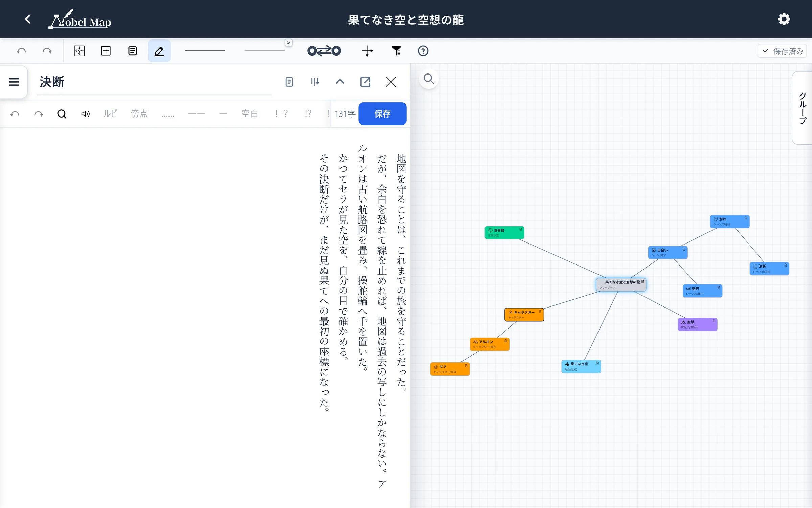Expand toolbar with the small arrow button
812x508 pixels.
[x=289, y=43]
